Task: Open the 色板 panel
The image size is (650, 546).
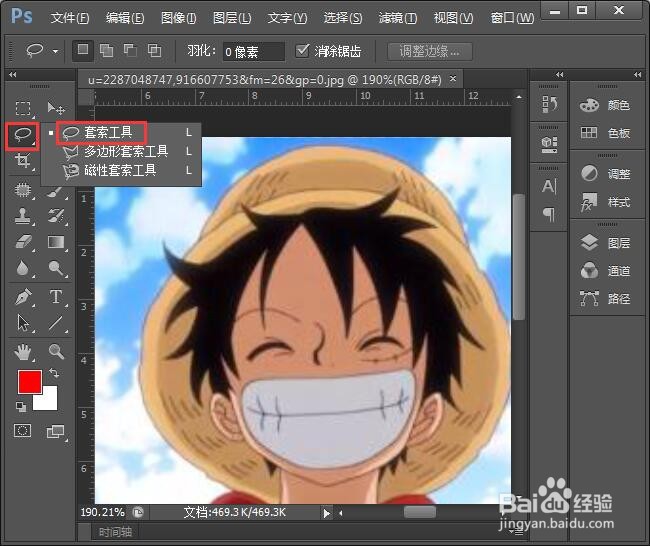Action: 605,133
